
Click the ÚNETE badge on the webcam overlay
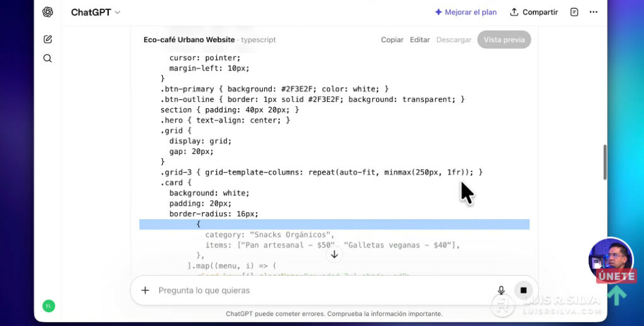[616, 276]
